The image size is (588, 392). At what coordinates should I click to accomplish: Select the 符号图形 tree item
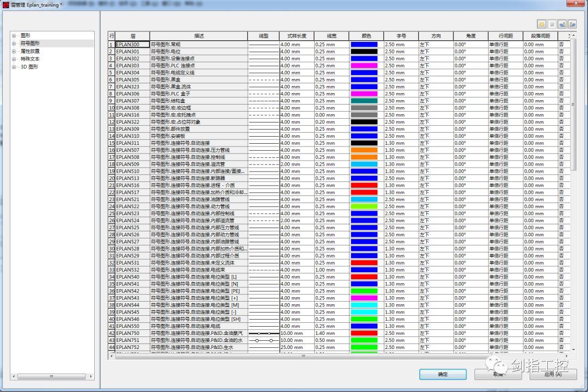[x=30, y=44]
